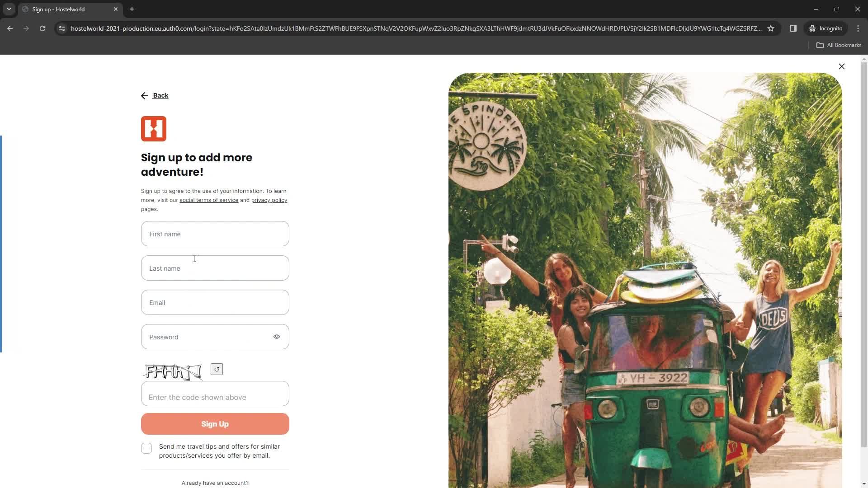
Task: Check the travel tips email checkbox
Action: (146, 448)
